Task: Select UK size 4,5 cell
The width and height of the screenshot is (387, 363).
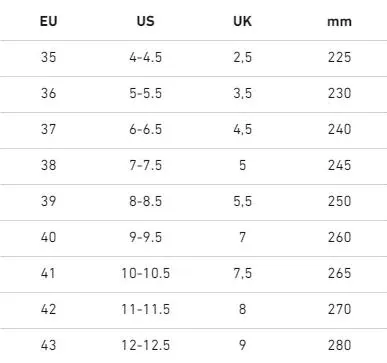Action: [242, 129]
